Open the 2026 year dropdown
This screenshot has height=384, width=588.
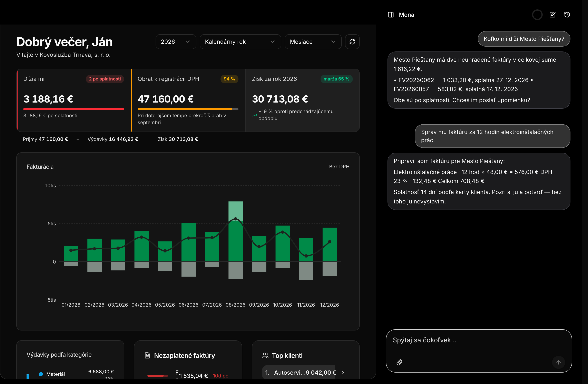[176, 42]
